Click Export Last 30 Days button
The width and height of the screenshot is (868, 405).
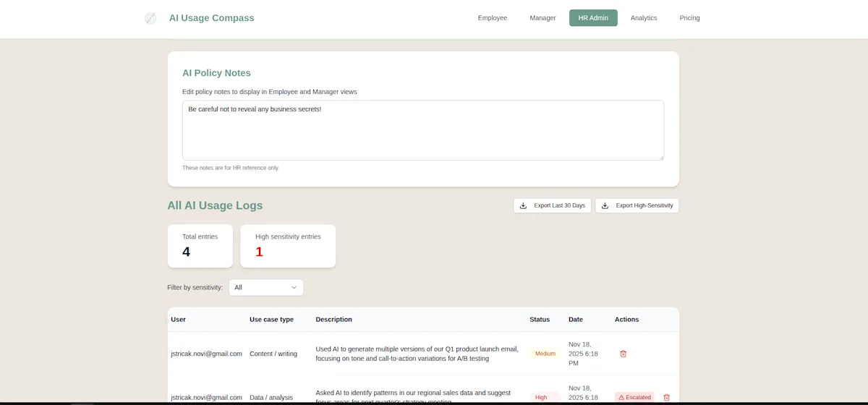[x=552, y=205]
